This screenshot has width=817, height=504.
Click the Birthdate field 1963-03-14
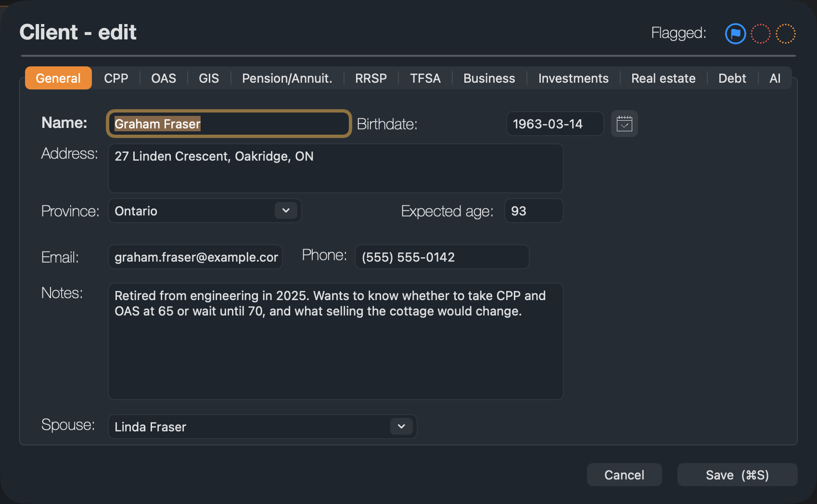[555, 124]
